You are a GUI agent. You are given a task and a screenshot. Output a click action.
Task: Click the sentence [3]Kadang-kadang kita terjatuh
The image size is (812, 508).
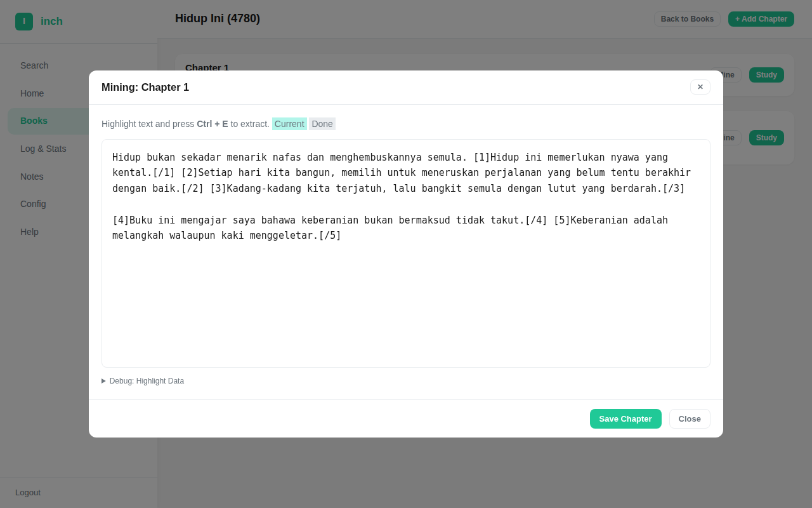pyautogui.click(x=447, y=189)
